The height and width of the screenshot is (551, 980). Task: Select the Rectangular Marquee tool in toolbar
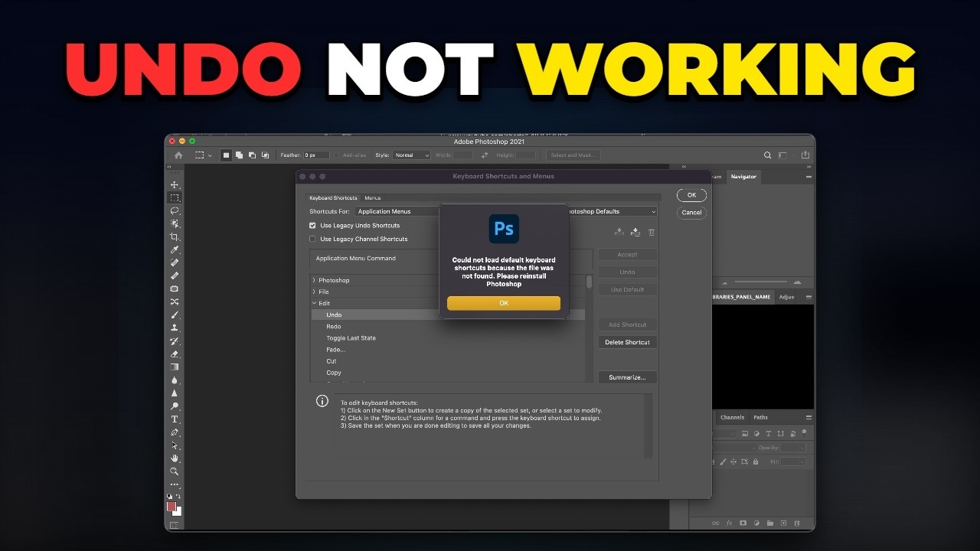click(175, 197)
